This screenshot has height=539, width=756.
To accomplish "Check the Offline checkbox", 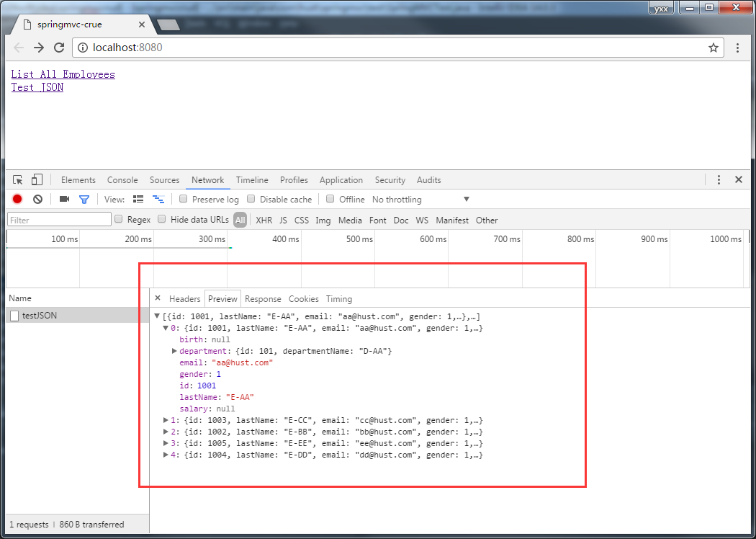I will [x=330, y=198].
